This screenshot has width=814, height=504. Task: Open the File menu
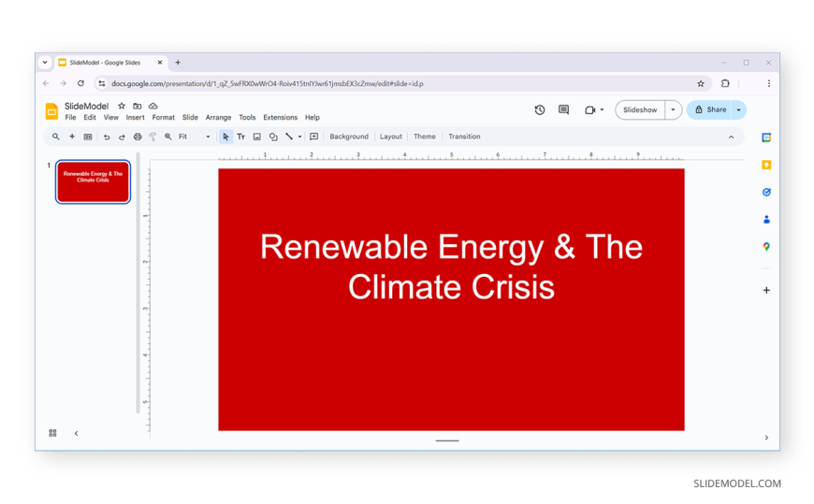click(70, 118)
